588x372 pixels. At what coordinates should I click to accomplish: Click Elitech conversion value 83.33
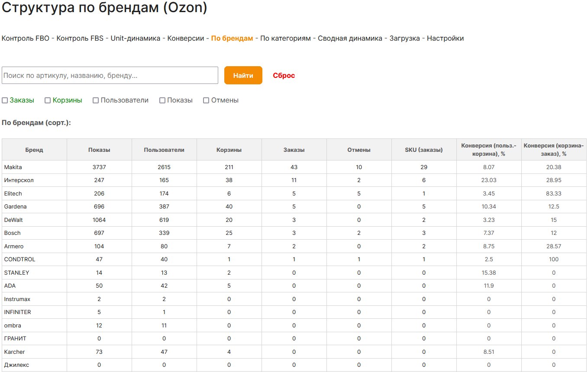click(x=554, y=193)
